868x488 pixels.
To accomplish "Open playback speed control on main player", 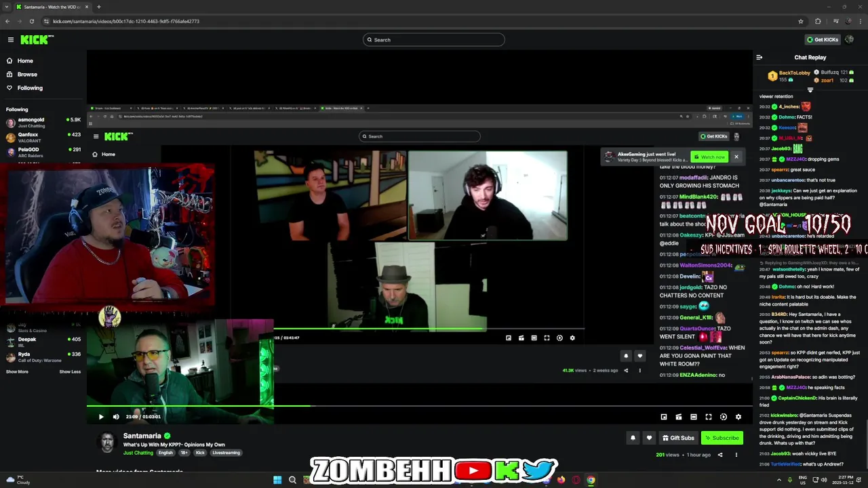I will coord(724,417).
